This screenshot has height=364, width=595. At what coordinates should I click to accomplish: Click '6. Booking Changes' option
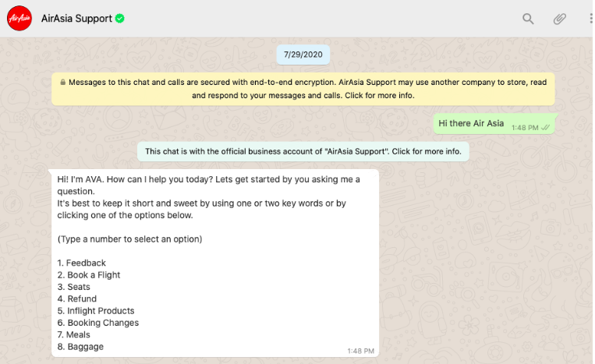[98, 323]
